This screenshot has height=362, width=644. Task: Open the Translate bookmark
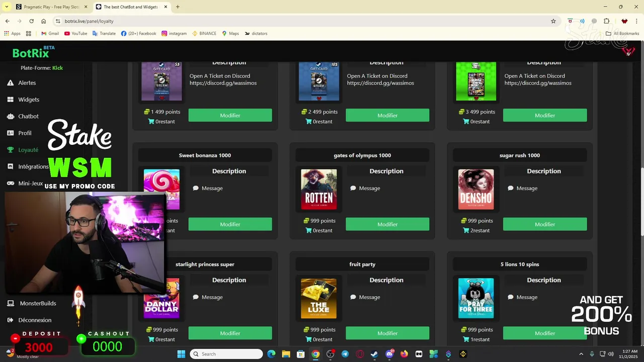(x=104, y=34)
